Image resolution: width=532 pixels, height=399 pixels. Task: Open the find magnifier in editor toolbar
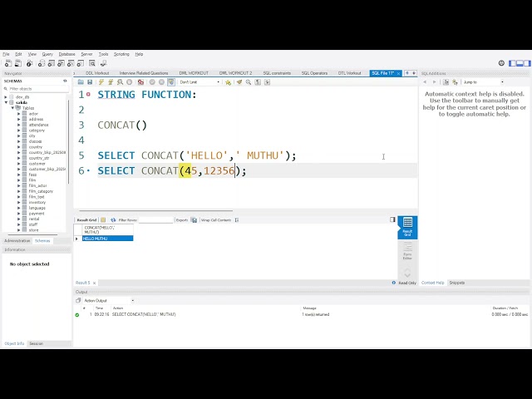249,82
